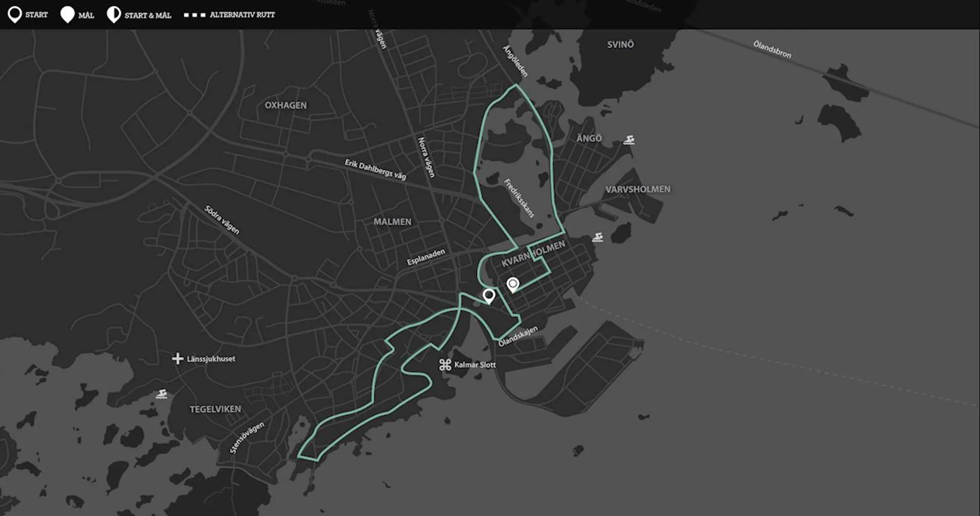Viewport: 980px width, 516px height.
Task: Click the START & MÅL legend label
Action: (148, 15)
